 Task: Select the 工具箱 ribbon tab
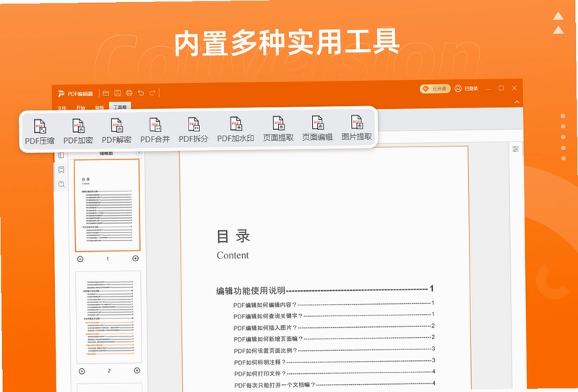coord(120,108)
